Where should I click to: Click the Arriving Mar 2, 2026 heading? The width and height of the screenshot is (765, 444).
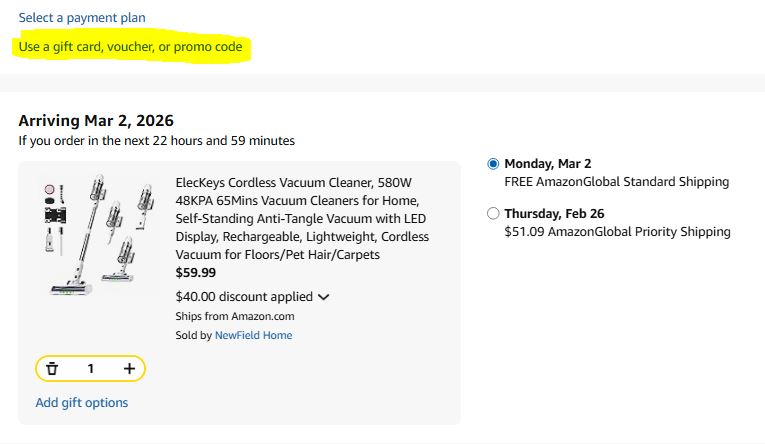(96, 120)
